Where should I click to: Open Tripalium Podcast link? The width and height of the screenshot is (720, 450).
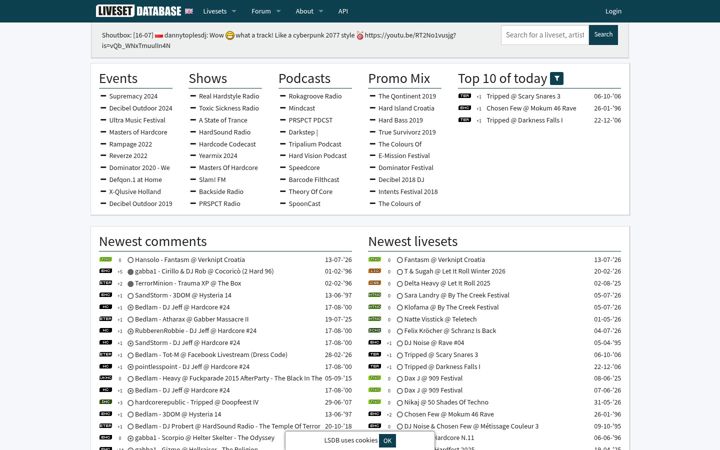[315, 144]
